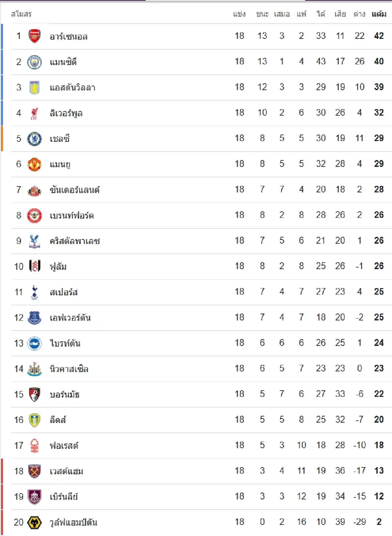Click the สโมสร club column header

pyautogui.click(x=21, y=14)
